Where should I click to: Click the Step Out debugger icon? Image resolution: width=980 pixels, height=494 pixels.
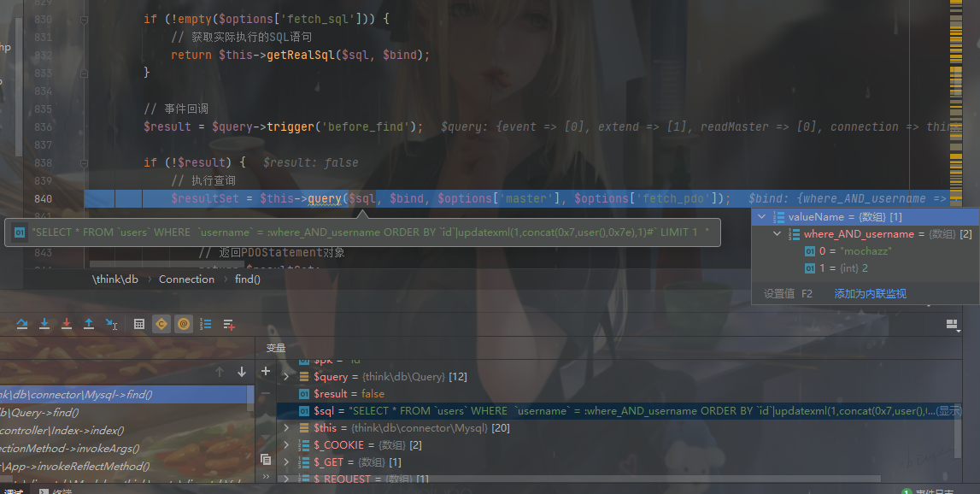89,324
